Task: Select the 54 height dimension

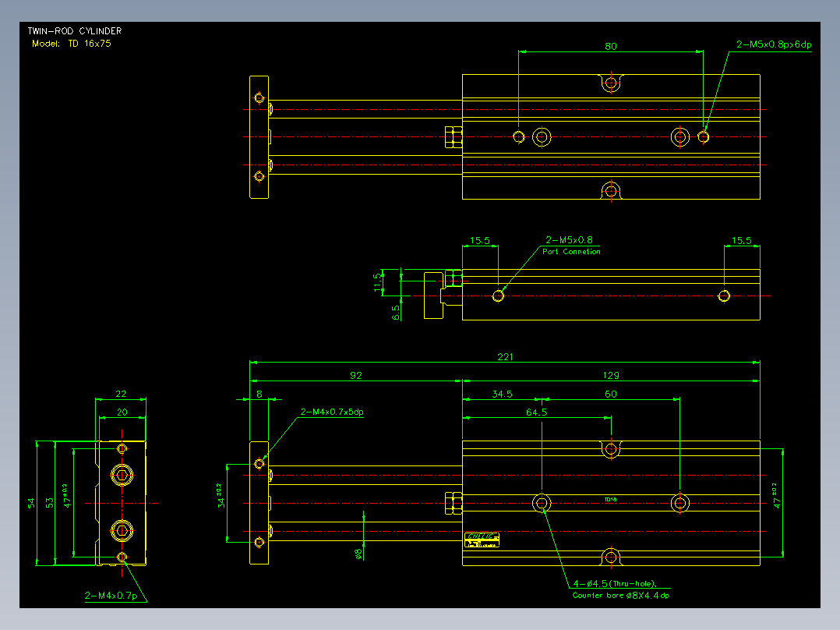Action: pos(31,503)
